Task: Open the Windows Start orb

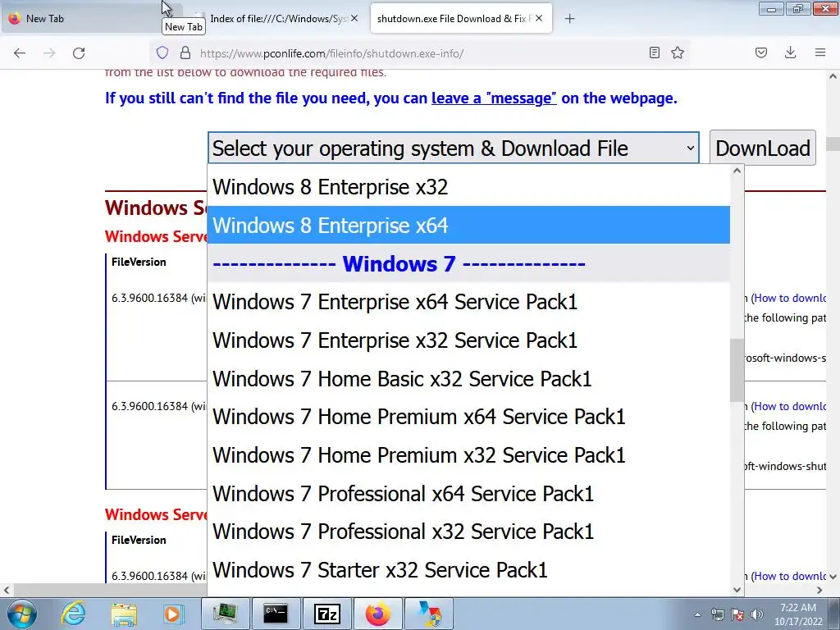Action: (x=21, y=614)
